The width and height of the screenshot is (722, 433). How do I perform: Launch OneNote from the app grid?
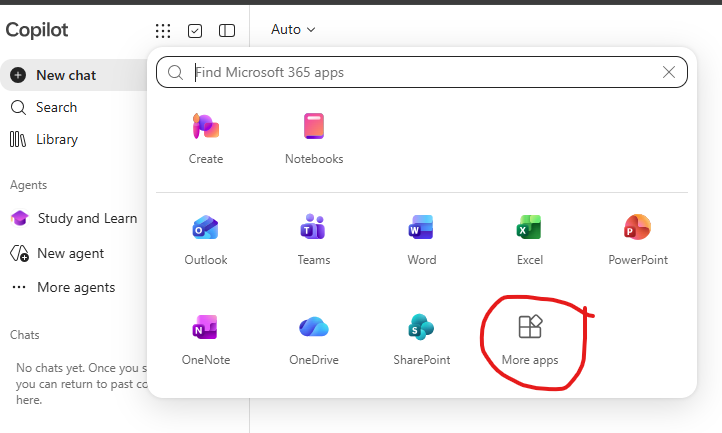pos(206,340)
